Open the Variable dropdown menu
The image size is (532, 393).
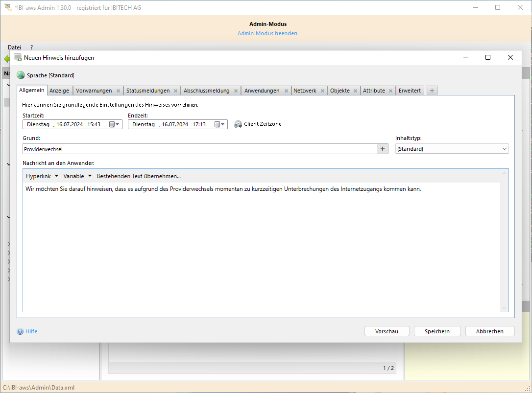(77, 176)
